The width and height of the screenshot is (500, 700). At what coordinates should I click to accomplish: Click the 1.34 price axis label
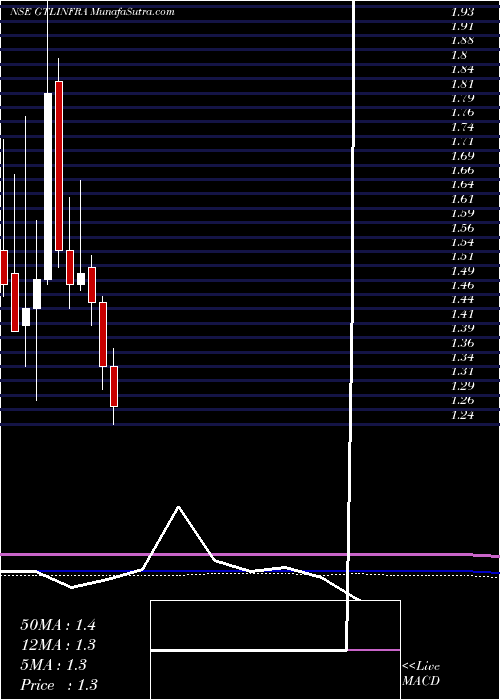pos(463,358)
